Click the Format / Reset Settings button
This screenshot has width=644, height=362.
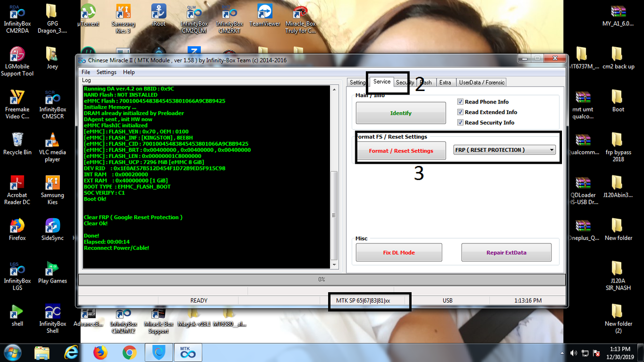click(401, 151)
